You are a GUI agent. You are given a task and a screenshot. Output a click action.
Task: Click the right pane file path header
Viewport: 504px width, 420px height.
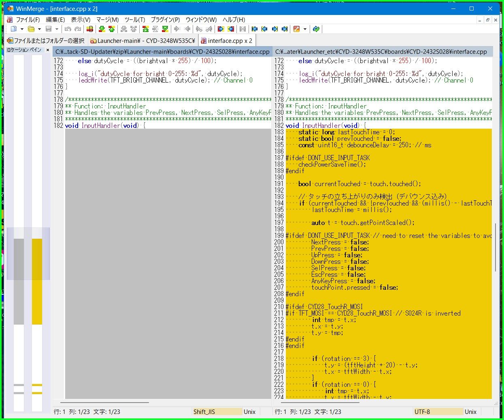(383, 52)
